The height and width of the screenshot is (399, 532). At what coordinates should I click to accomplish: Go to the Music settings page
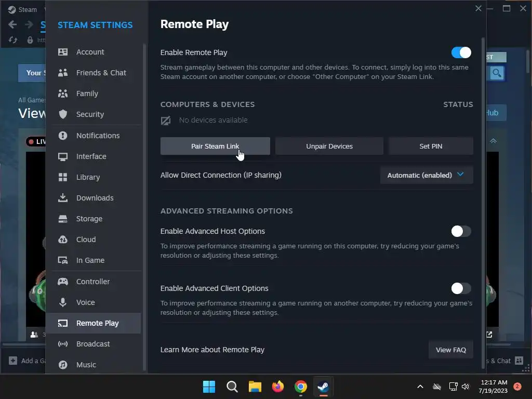94,365
